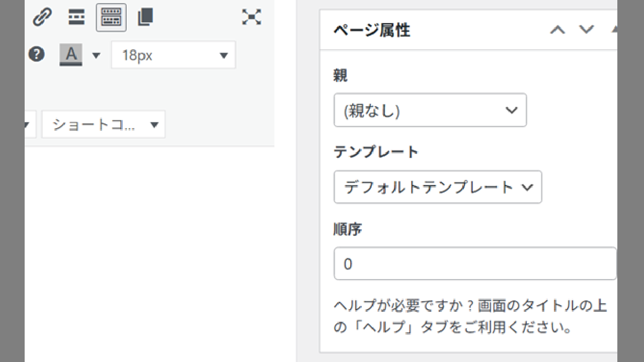Click the ページ属性 panel title
This screenshot has width=644, height=362.
click(372, 30)
